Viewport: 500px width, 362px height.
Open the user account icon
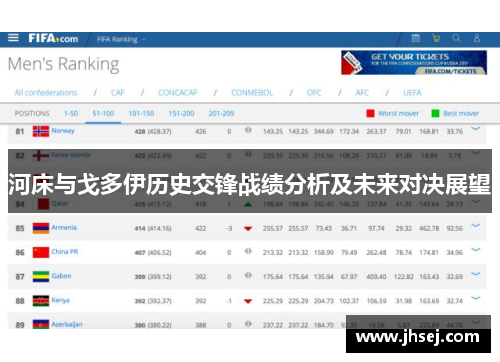pos(477,38)
